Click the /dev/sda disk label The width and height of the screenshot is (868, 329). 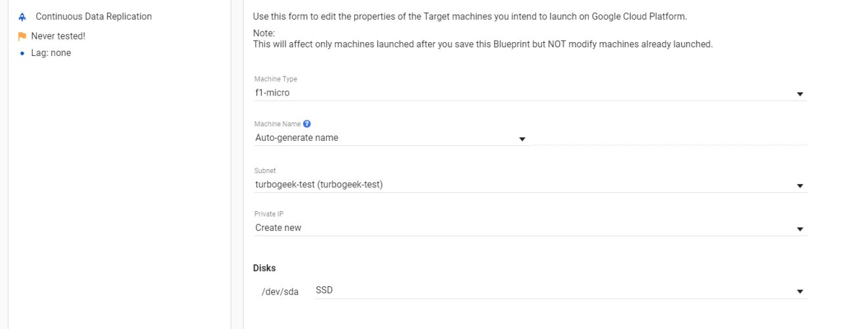pos(280,291)
